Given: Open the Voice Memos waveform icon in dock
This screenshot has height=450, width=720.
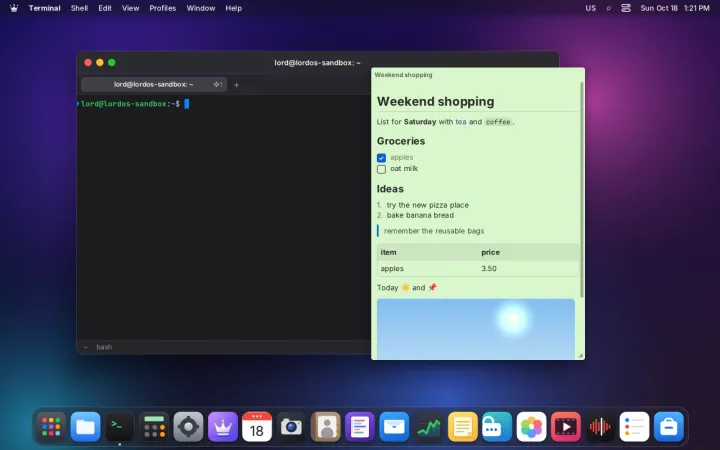Looking at the screenshot, I should [600, 427].
